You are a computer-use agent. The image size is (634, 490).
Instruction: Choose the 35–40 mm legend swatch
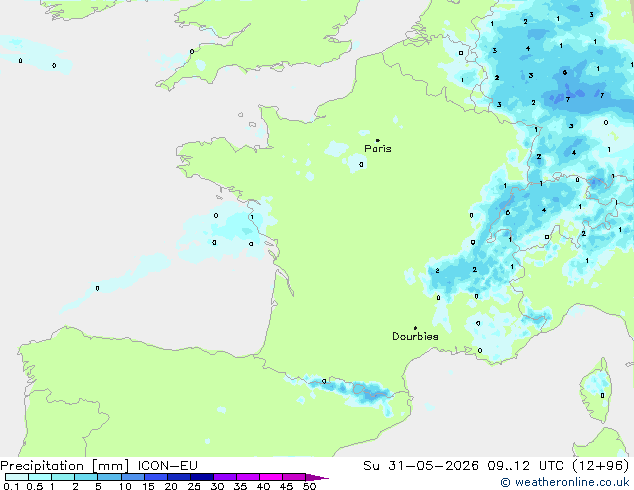248,477
